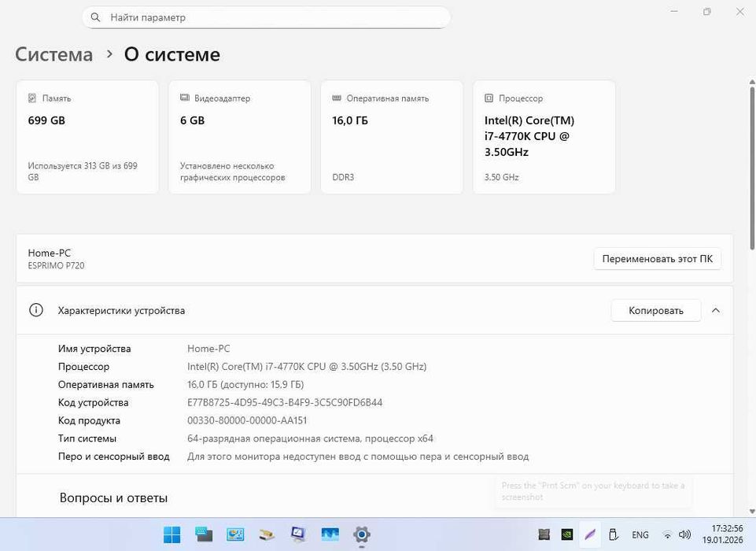Screen dimensions: 756x551
Task: Click 'Переименовать этот ПК' button
Action: (657, 259)
